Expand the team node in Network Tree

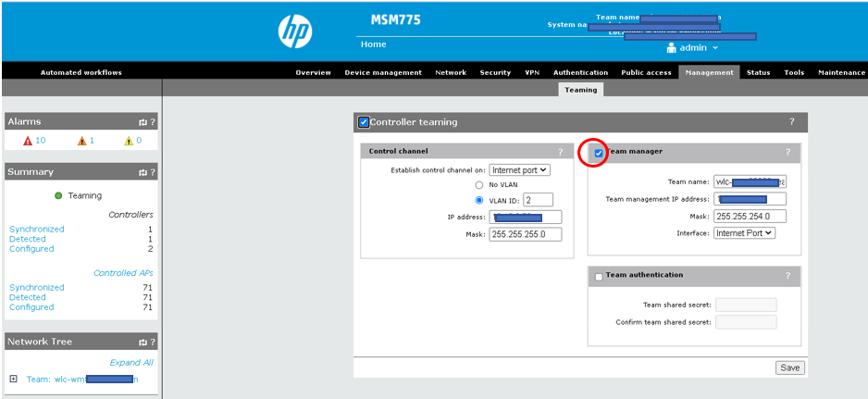click(x=13, y=379)
